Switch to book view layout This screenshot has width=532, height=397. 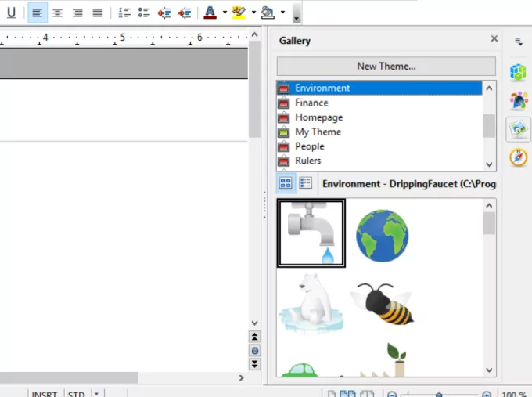(367, 394)
